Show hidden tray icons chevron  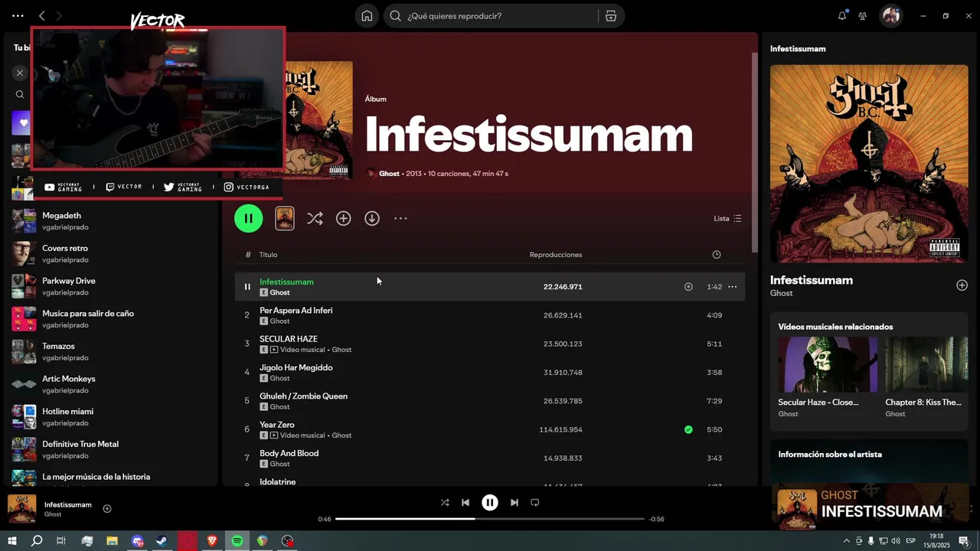[846, 541]
